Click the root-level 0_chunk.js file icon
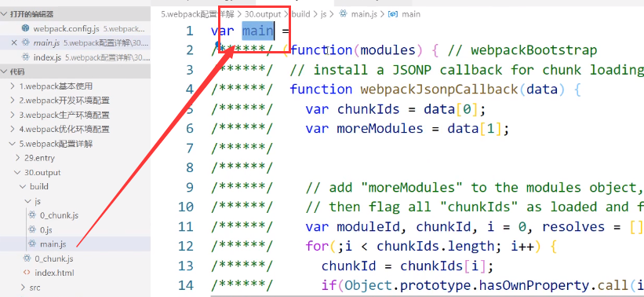The width and height of the screenshot is (644, 297). 27,258
